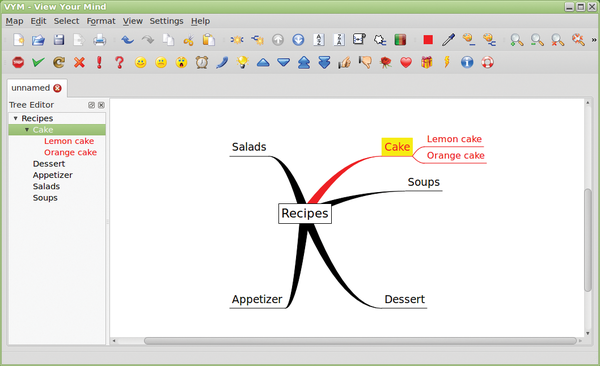Viewport: 600px width, 366px height.
Task: Click the red color swatch in toolbar
Action: [428, 39]
